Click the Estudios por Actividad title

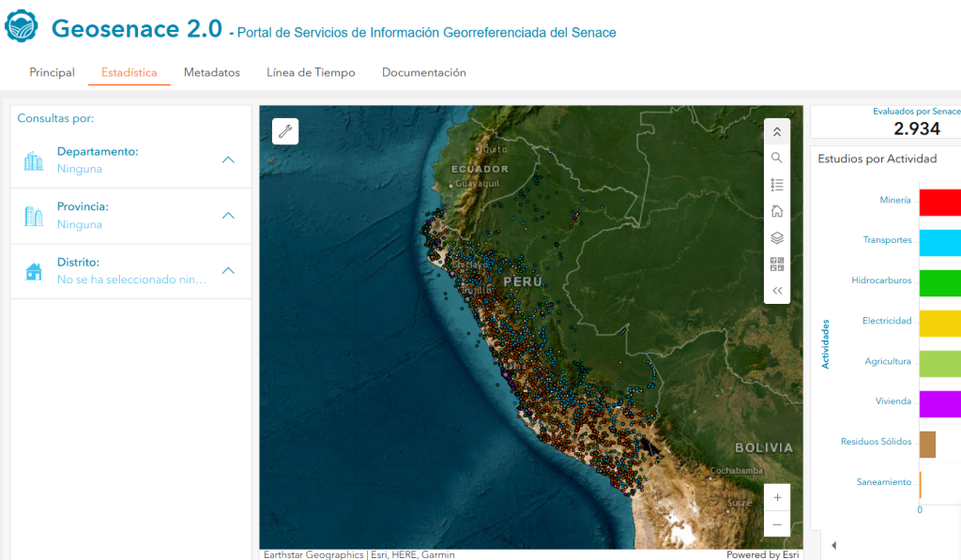point(877,159)
